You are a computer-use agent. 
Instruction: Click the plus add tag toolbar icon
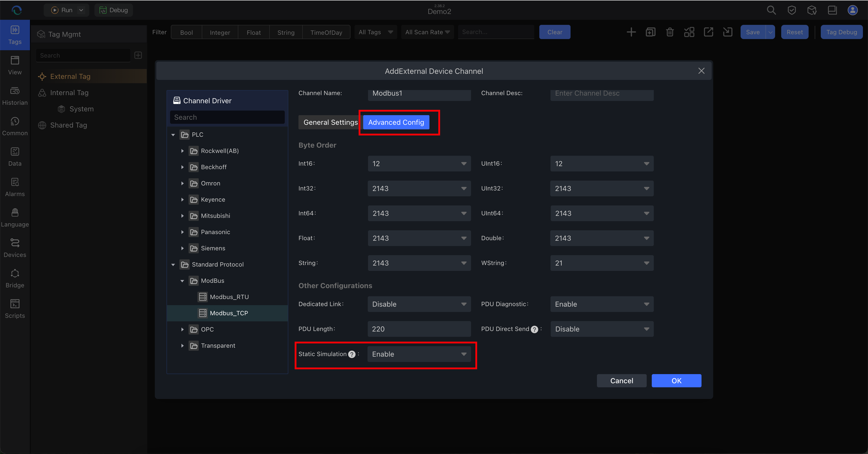pos(631,32)
